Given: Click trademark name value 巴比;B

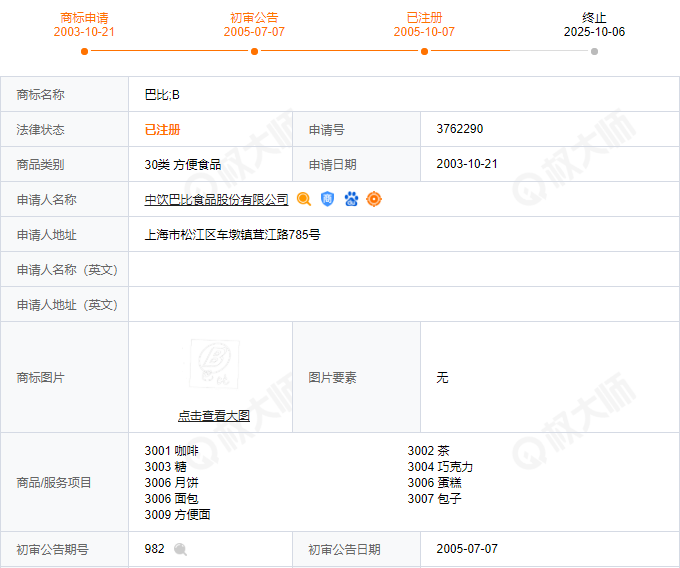Looking at the screenshot, I should click(x=162, y=95).
